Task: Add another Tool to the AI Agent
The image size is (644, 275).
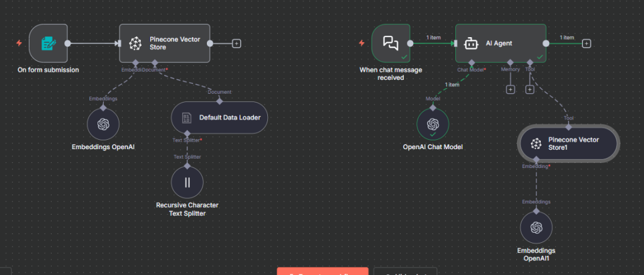Action: 530,89
